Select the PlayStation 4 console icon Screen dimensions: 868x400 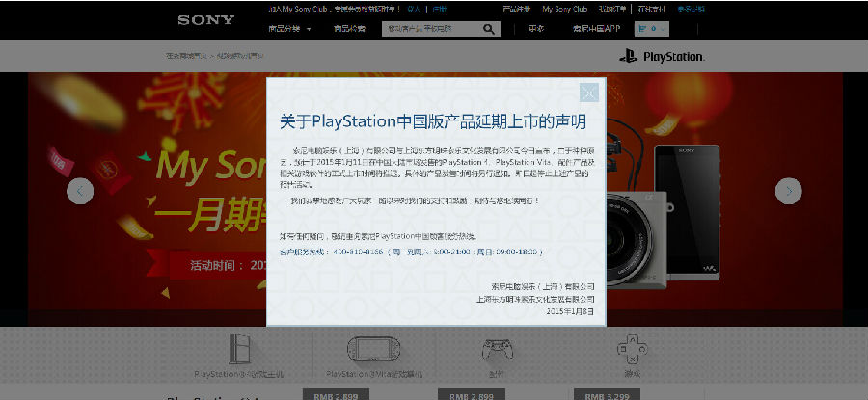click(x=239, y=349)
